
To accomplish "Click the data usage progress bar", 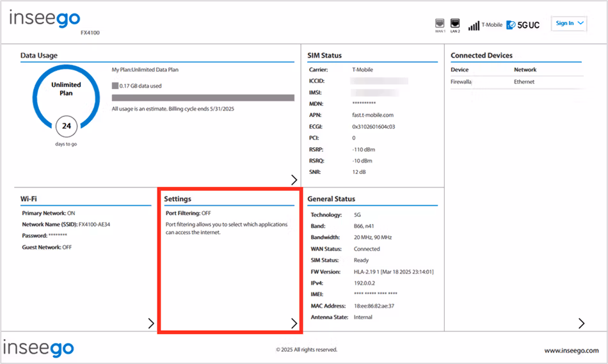I will pos(203,98).
